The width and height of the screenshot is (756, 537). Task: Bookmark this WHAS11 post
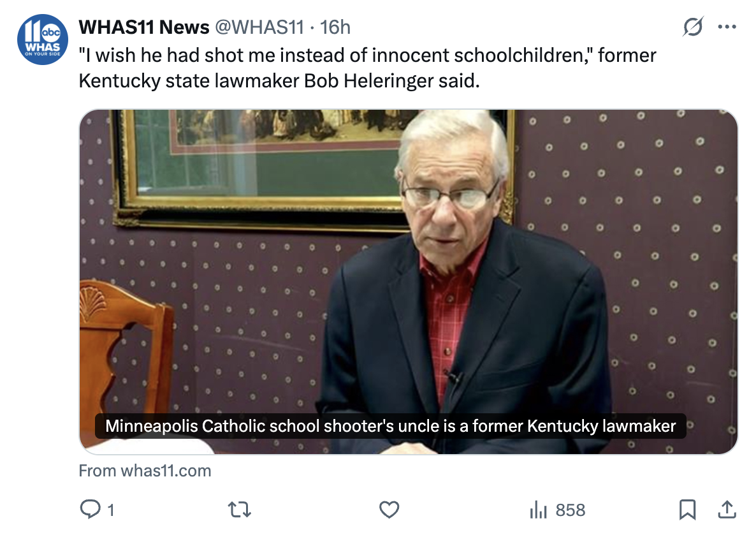[x=687, y=509]
